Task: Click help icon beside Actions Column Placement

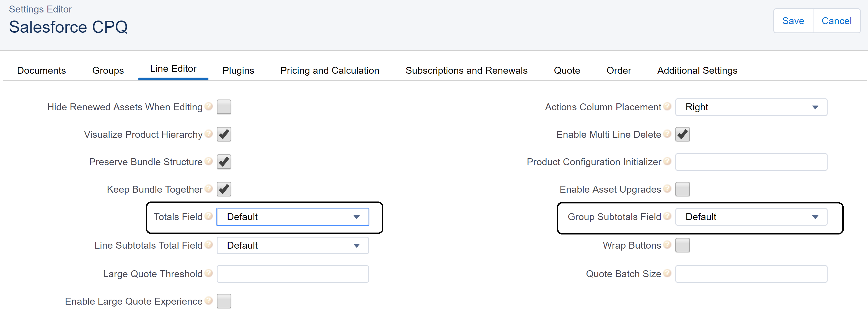Action: click(667, 106)
